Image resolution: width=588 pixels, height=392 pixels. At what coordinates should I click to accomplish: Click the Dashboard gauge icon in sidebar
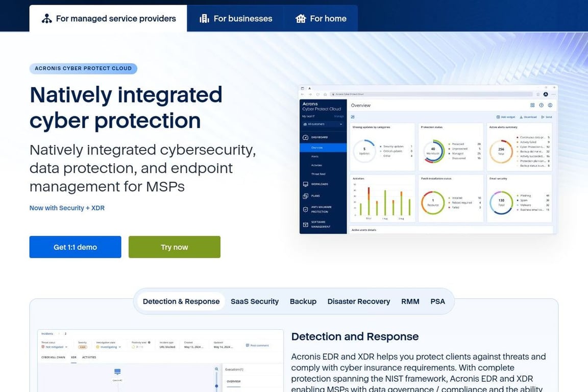tap(305, 137)
